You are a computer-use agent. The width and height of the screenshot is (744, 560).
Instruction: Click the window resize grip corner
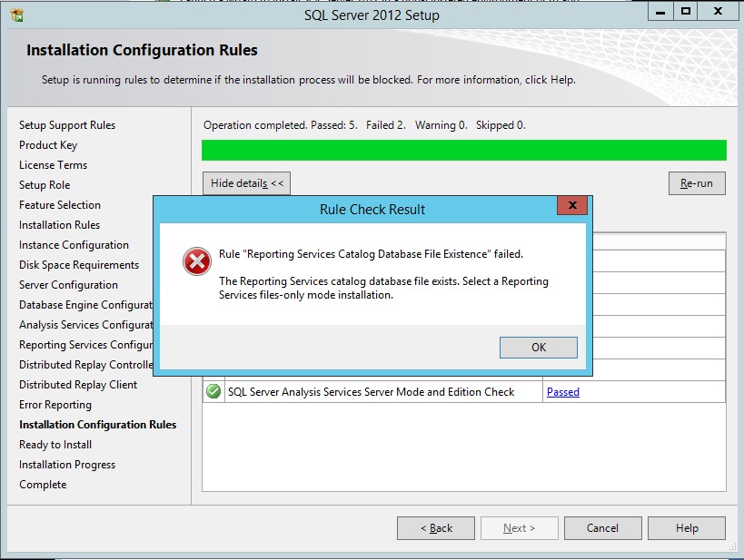[x=732, y=546]
